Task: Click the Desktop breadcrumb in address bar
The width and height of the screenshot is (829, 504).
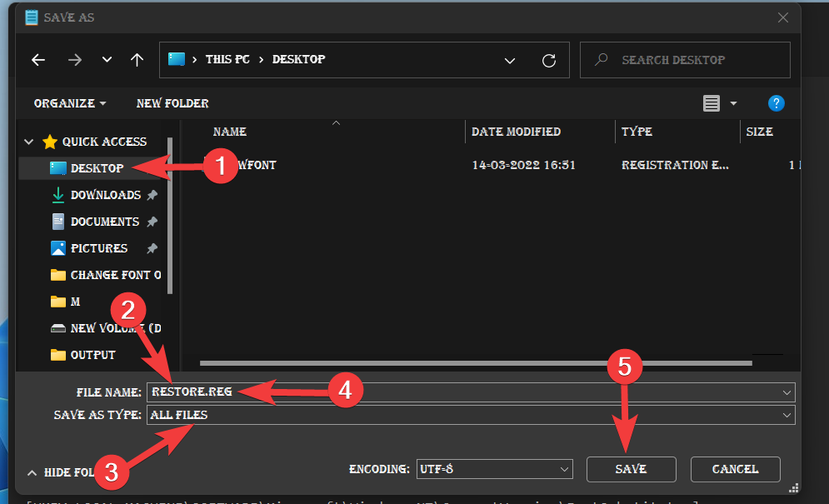Action: pyautogui.click(x=299, y=59)
